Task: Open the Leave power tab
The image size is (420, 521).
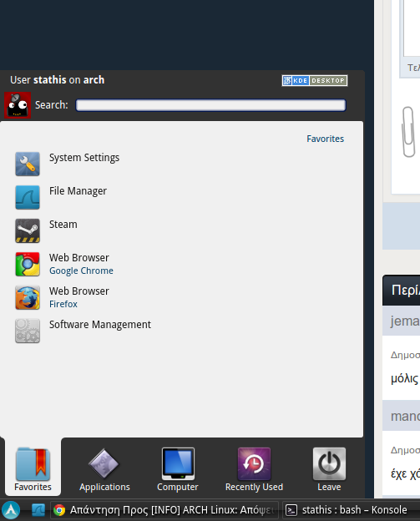Action: click(x=329, y=469)
